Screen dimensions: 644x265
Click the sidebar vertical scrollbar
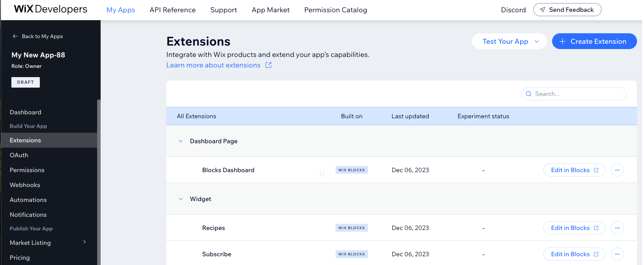[99, 182]
